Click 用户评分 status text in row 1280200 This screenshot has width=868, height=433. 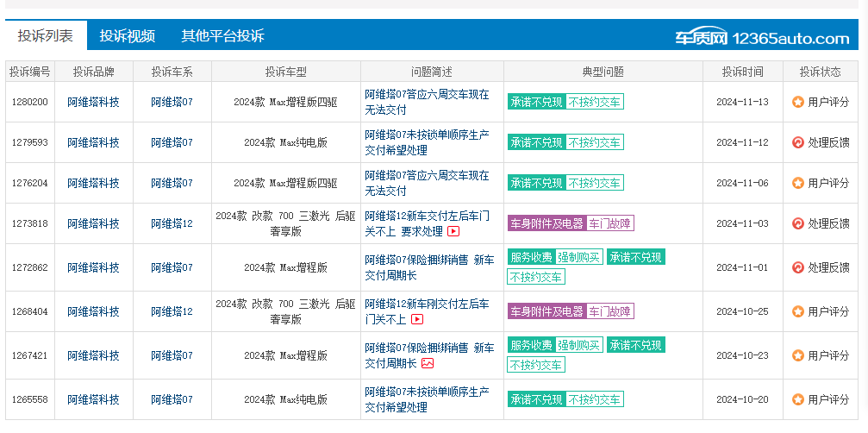coord(828,102)
